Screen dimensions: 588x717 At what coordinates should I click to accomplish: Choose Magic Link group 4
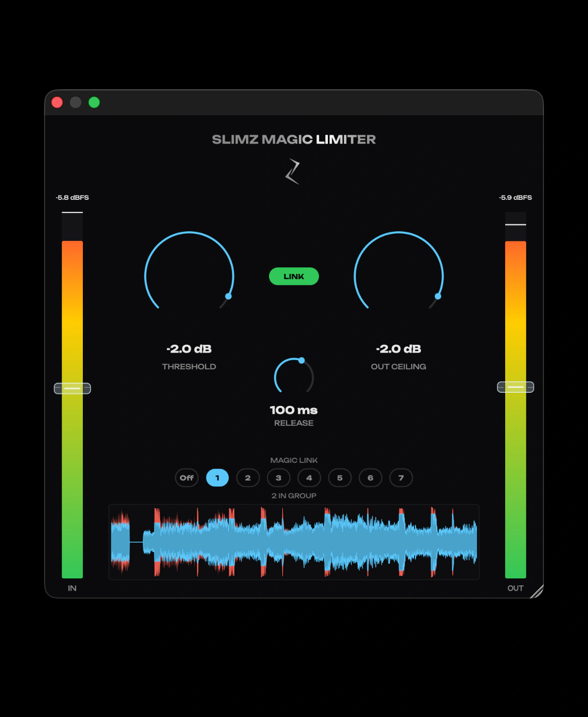309,478
